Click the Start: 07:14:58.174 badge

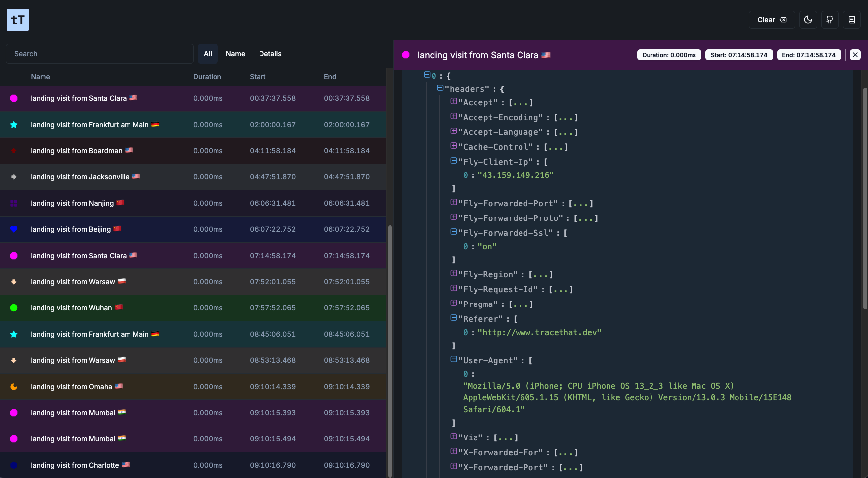[739, 55]
